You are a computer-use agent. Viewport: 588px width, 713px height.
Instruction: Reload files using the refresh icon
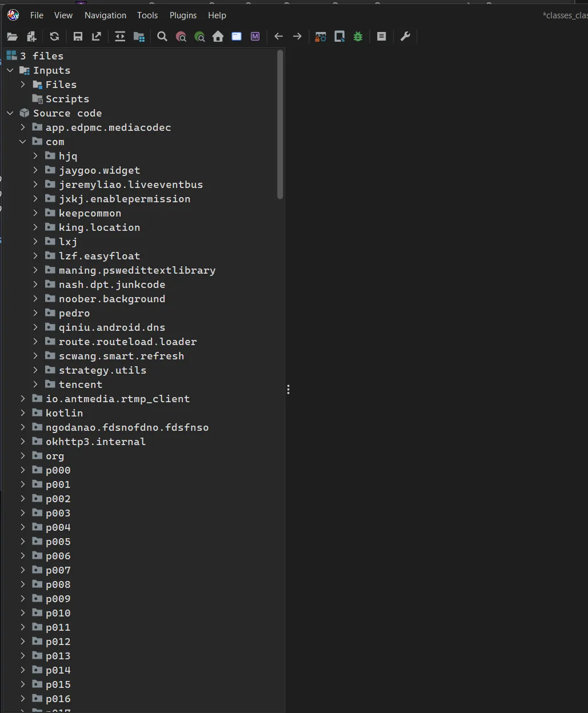[x=54, y=37]
